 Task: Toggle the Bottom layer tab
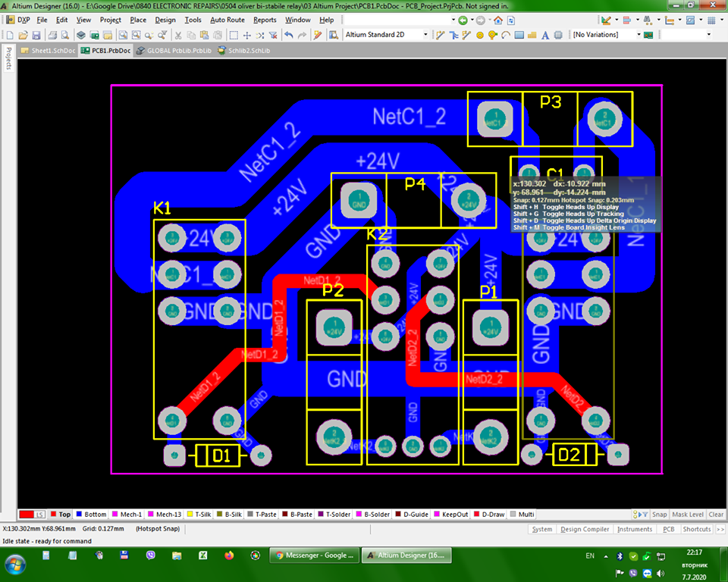[91, 515]
